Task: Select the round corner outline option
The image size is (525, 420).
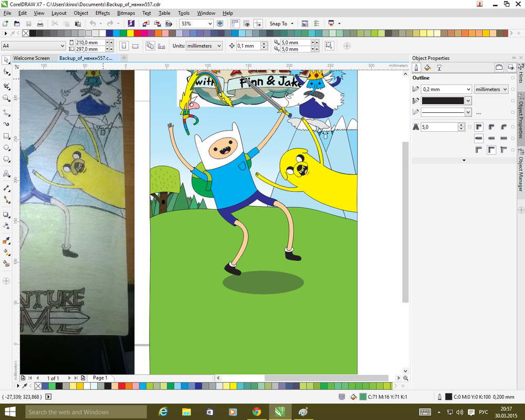Action: [491, 127]
